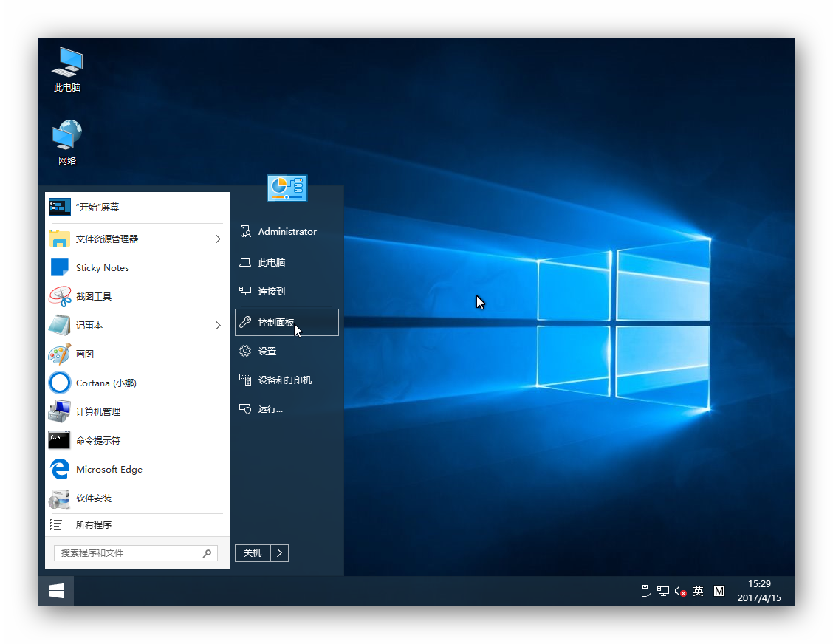Click the 关机 shutdown button
Viewport: 833px width, 644px height.
(x=253, y=552)
